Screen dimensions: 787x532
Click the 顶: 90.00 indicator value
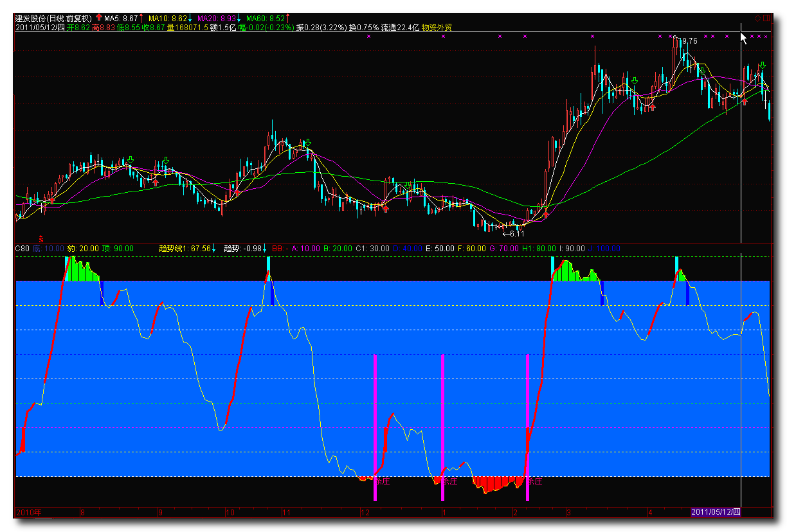click(x=118, y=248)
